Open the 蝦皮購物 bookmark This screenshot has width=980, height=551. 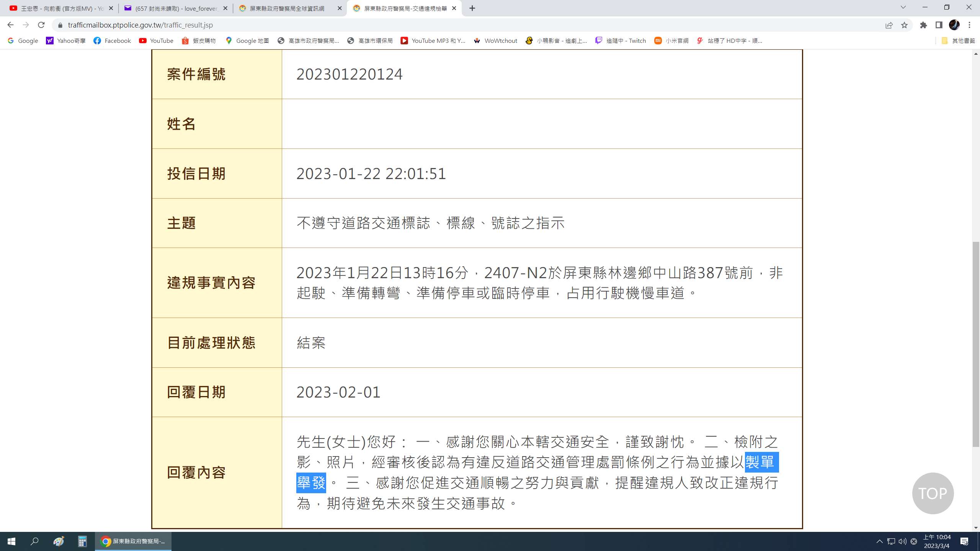click(199, 41)
